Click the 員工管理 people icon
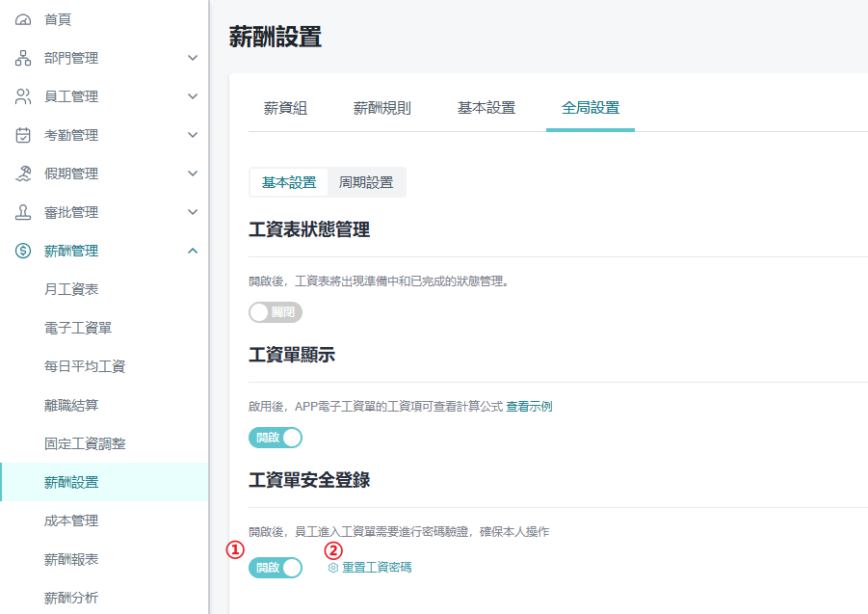The height and width of the screenshot is (614, 868). pos(23,96)
